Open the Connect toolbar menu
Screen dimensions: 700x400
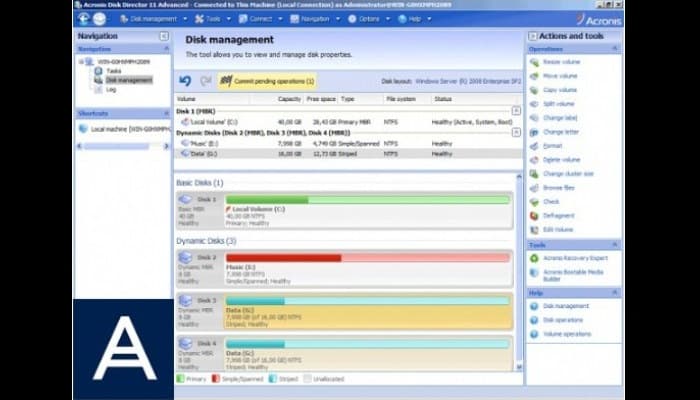click(x=261, y=19)
